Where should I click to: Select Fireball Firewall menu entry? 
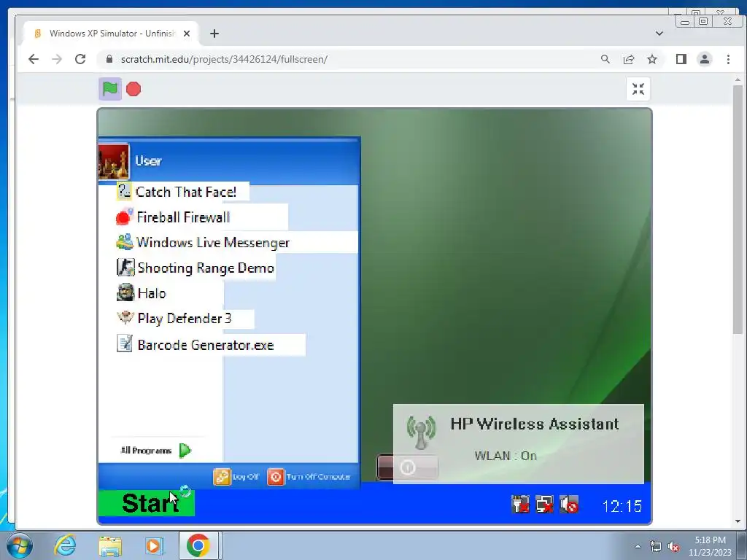(x=201, y=217)
